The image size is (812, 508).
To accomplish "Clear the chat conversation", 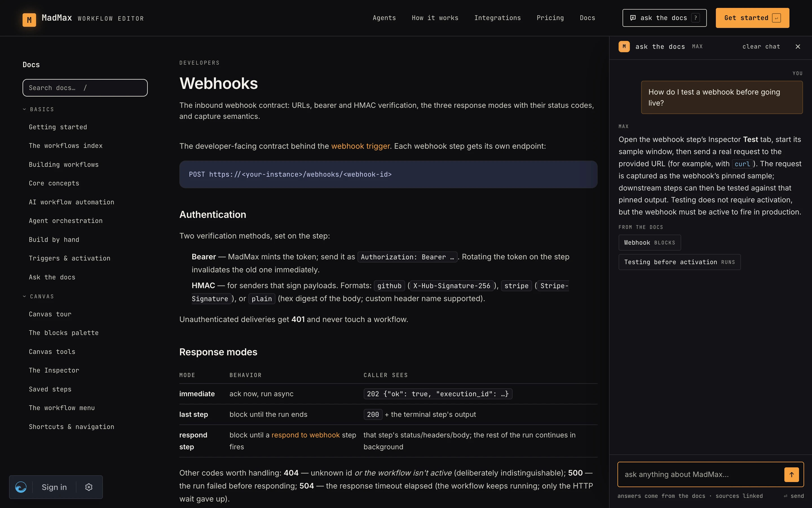I will (x=761, y=47).
